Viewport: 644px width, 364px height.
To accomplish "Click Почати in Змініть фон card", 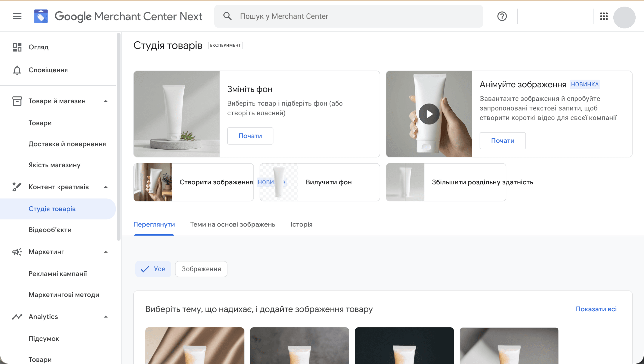I will (x=250, y=136).
